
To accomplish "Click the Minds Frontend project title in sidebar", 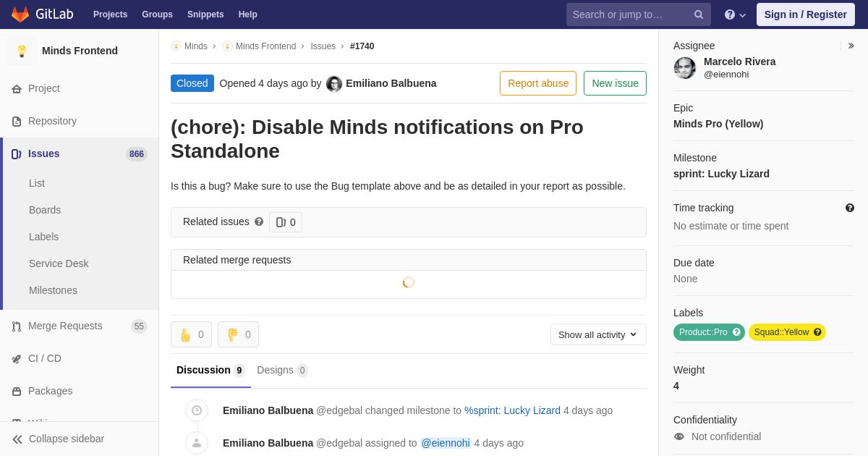I will coord(80,51).
